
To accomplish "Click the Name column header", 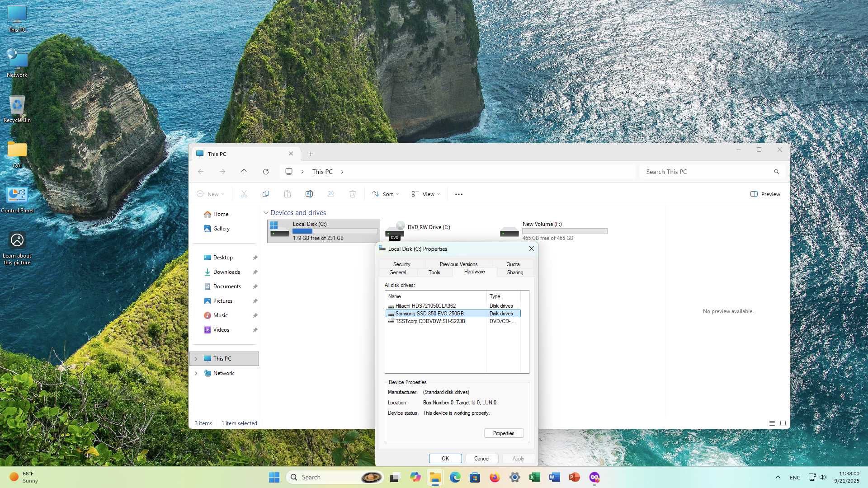I will pos(436,296).
